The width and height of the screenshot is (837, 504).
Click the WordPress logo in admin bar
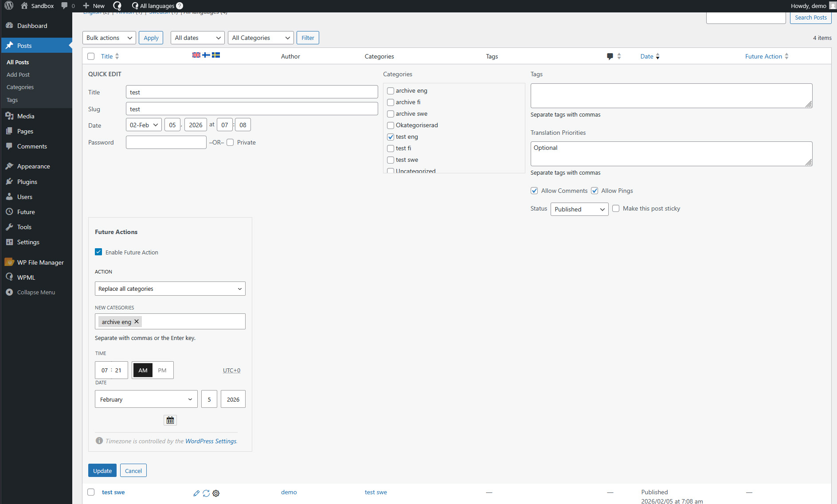tap(9, 6)
